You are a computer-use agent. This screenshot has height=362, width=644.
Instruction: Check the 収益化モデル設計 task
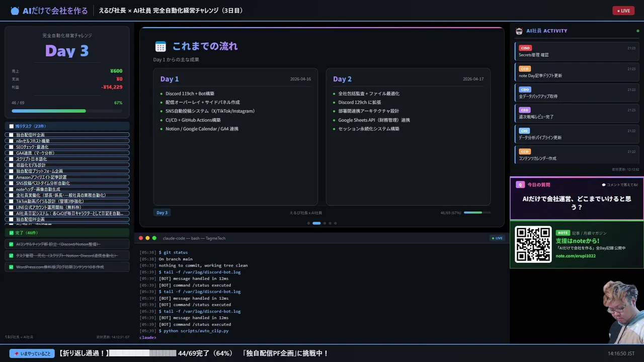(x=11, y=165)
